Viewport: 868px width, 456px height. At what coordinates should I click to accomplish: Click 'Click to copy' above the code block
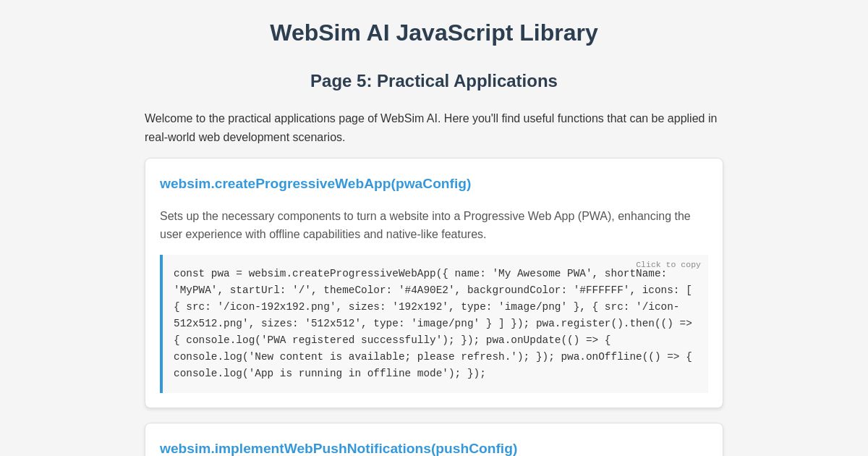[x=668, y=265]
